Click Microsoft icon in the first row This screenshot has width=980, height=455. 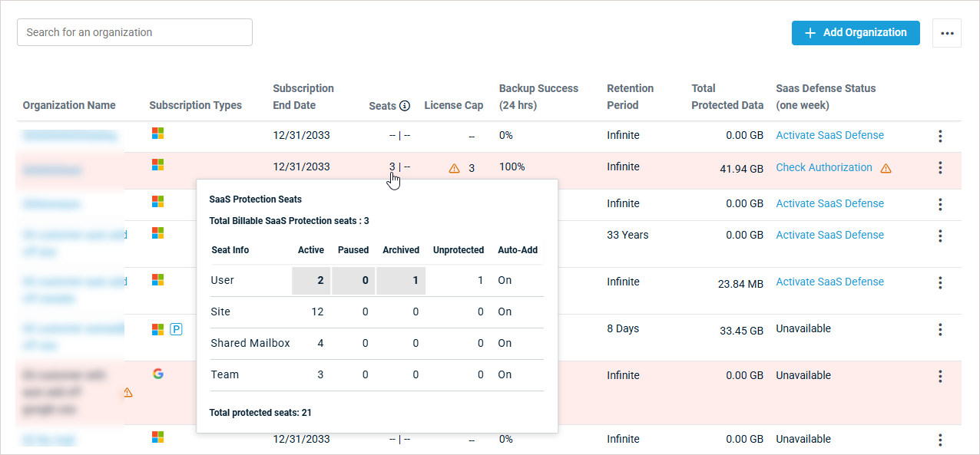click(x=157, y=134)
